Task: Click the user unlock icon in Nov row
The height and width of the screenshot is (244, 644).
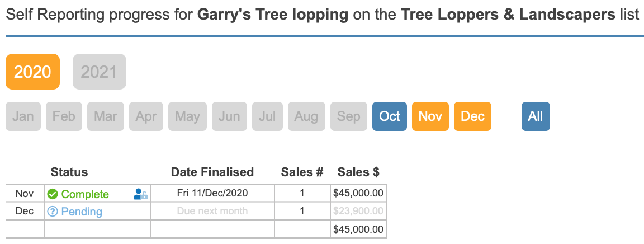Action: (x=140, y=194)
